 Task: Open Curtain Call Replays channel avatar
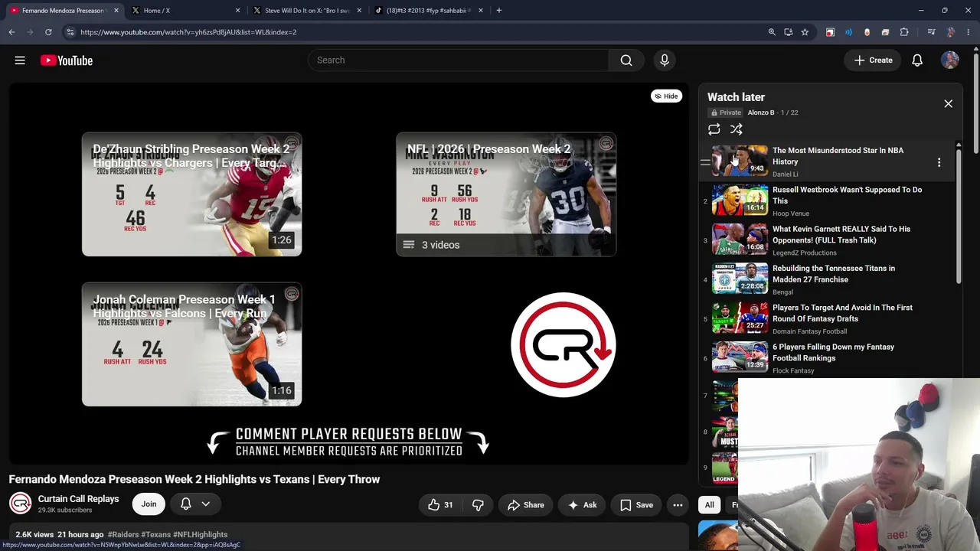(21, 504)
